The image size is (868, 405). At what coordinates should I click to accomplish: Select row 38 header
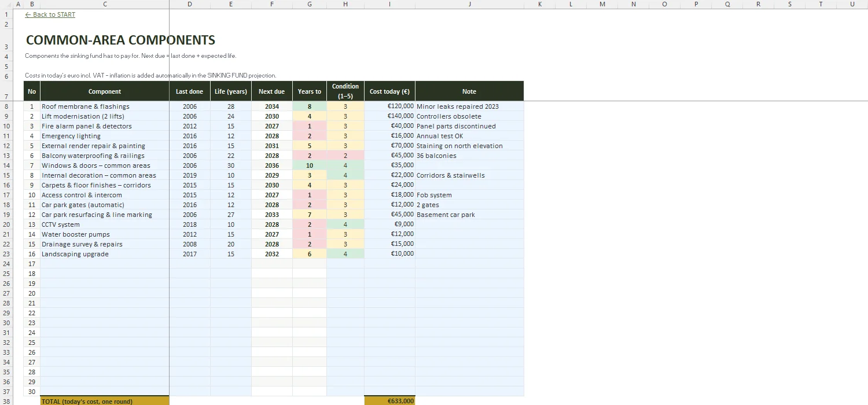click(6, 401)
